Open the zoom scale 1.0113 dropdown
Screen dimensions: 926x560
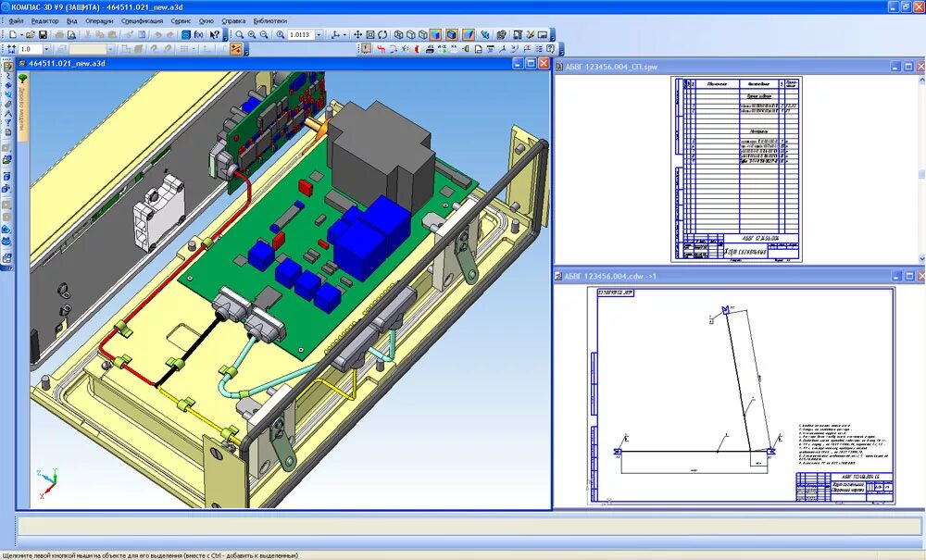319,35
